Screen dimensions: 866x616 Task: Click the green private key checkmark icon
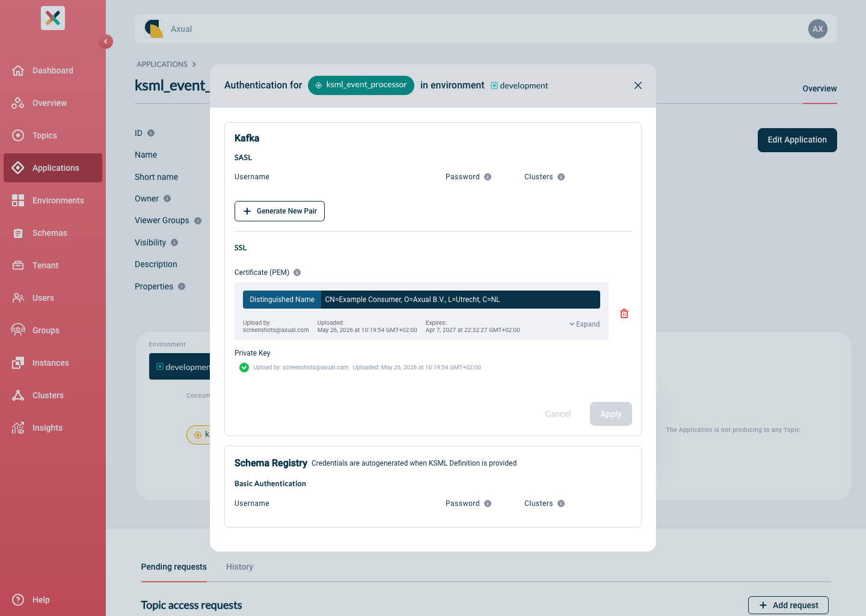click(244, 368)
